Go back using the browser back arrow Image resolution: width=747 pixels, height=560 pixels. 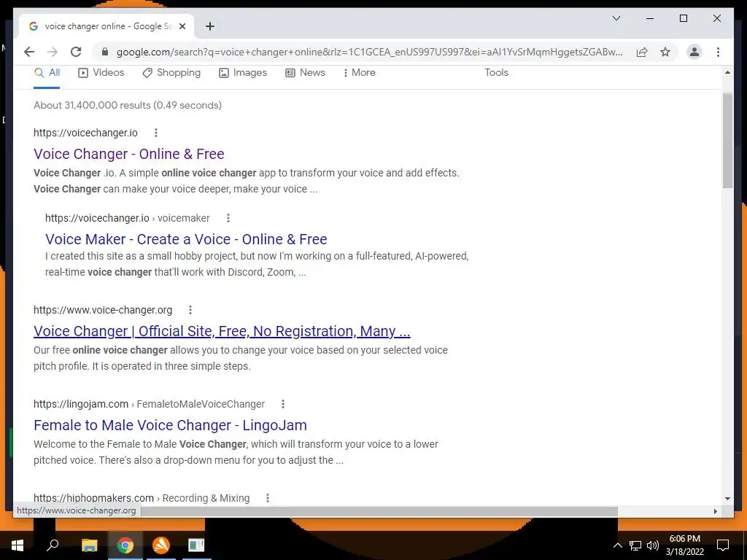29,52
